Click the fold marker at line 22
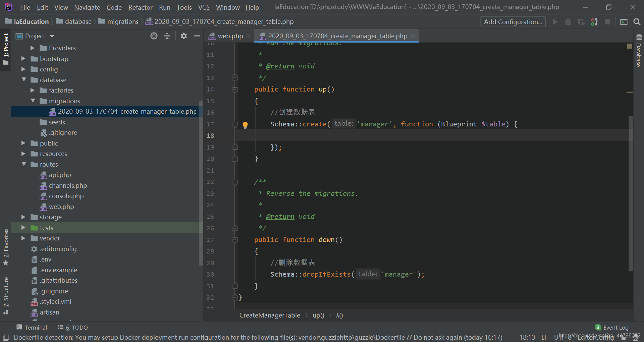 pos(235,182)
